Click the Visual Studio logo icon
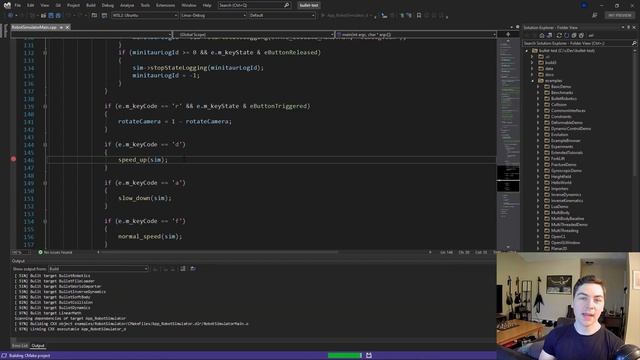 pyautogui.click(x=7, y=5)
